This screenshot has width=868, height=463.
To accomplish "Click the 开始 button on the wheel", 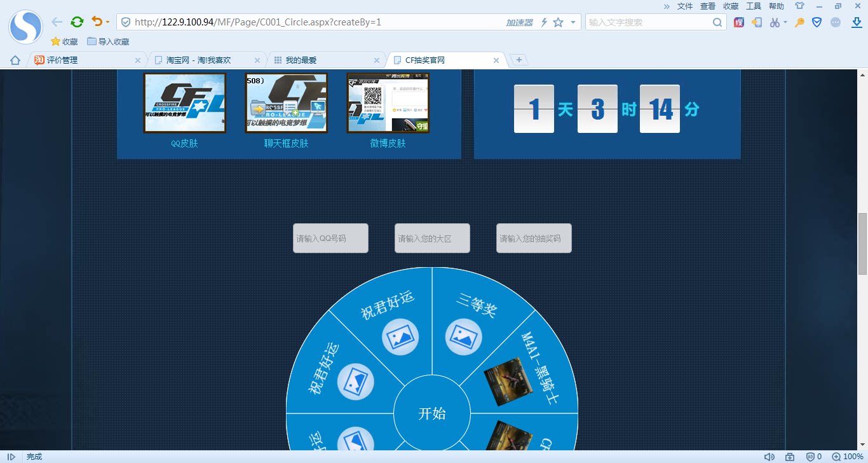I will [432, 413].
